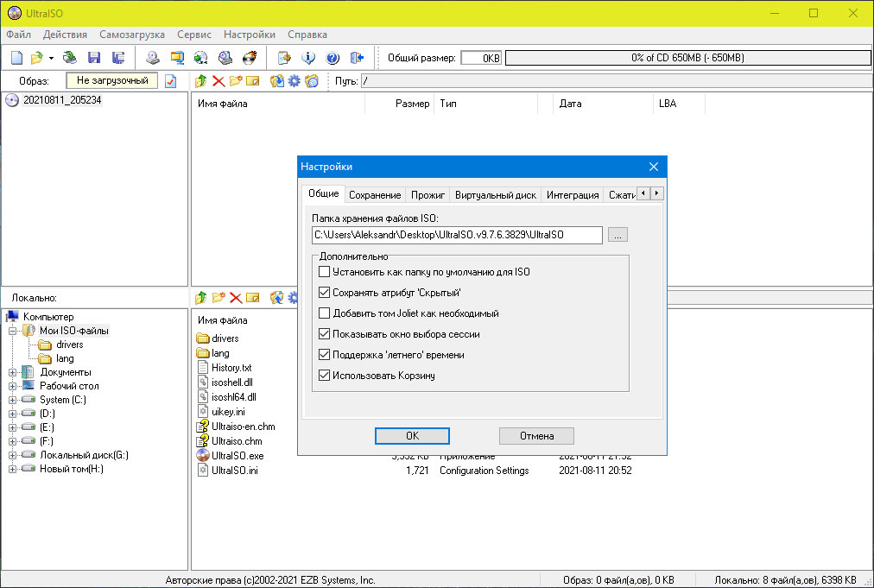874x588 pixels.
Task: Collapse the 'Мои ISO-файлы' tree node
Action: [12, 331]
